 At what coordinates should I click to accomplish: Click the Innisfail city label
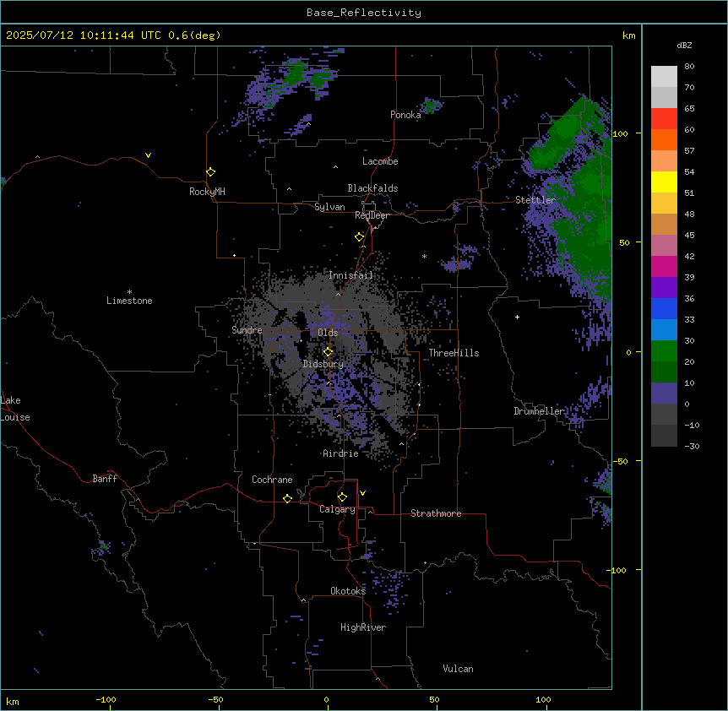click(350, 275)
